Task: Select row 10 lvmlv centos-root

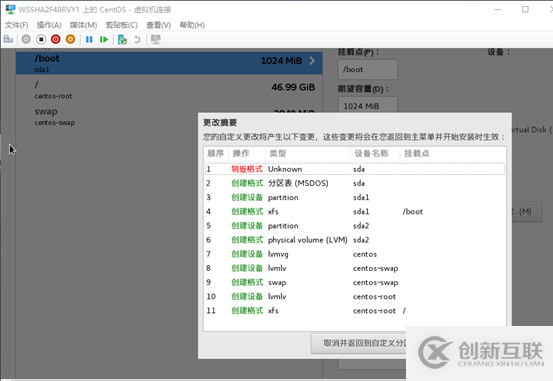Action: pyautogui.click(x=355, y=296)
